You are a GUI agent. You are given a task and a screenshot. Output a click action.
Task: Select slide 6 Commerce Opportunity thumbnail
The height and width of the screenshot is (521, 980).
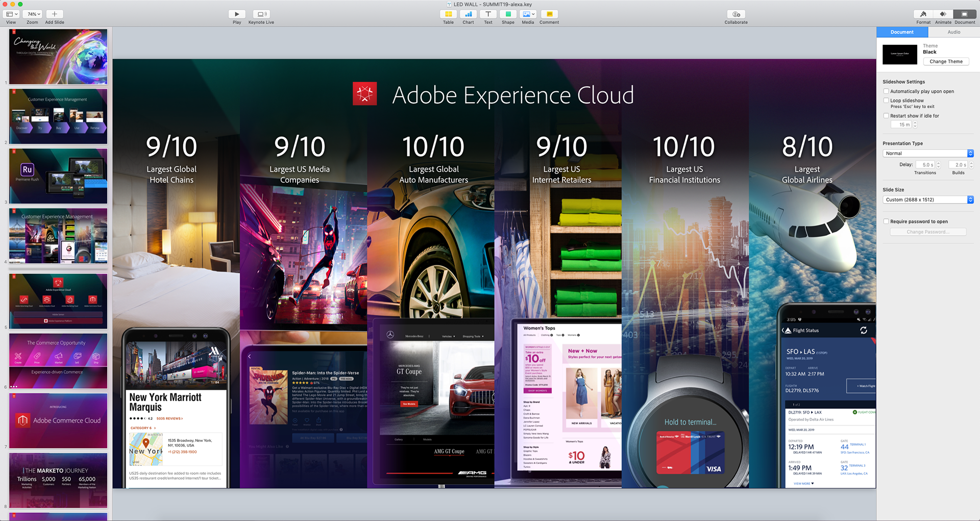[58, 361]
